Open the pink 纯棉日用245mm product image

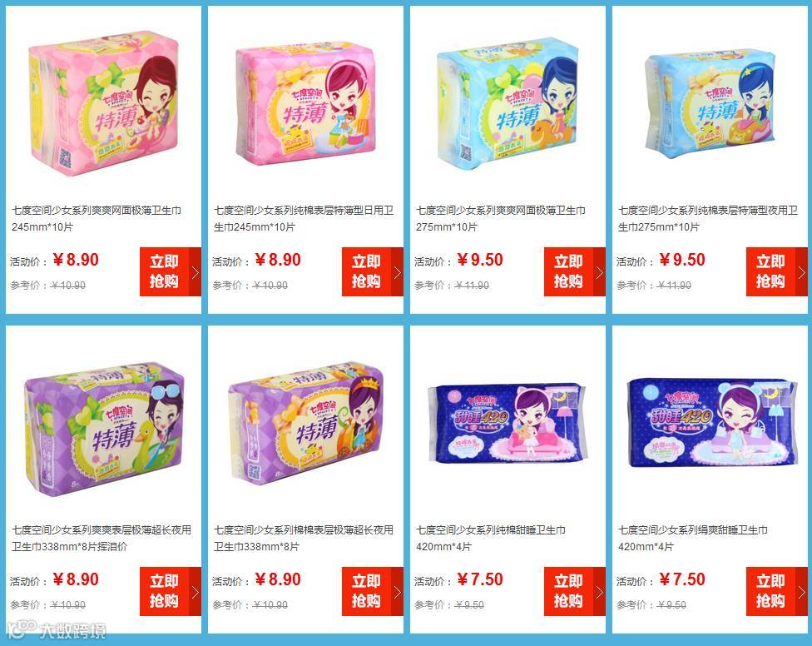tap(305, 103)
